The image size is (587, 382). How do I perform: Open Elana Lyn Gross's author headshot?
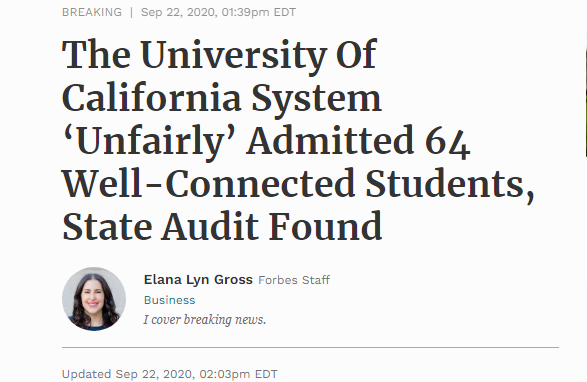[94, 299]
